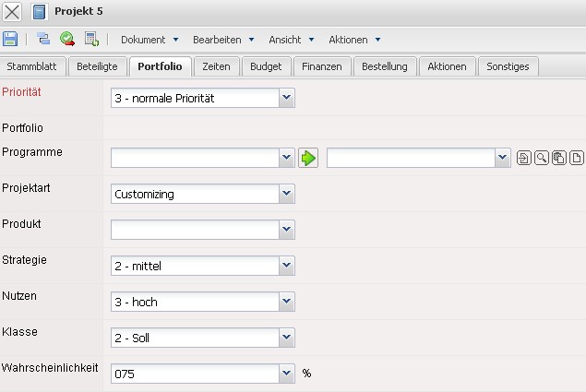
Task: Click the magnifier search icon in Programme row
Action: (542, 158)
